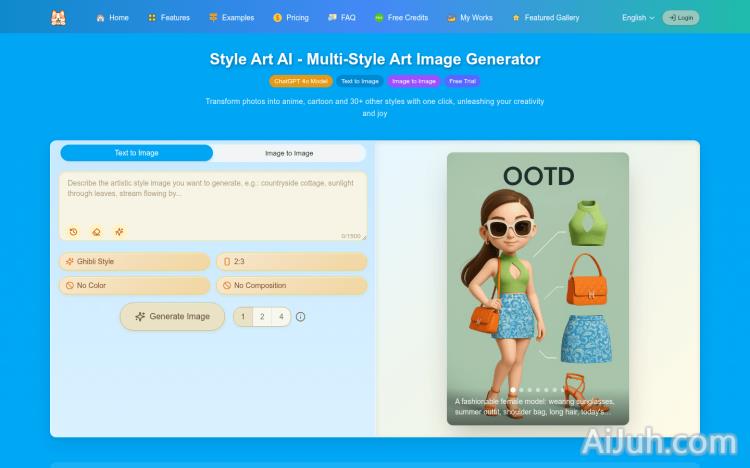Click the ChatGPT 4o Model badge
This screenshot has width=750, height=468.
[x=301, y=81]
